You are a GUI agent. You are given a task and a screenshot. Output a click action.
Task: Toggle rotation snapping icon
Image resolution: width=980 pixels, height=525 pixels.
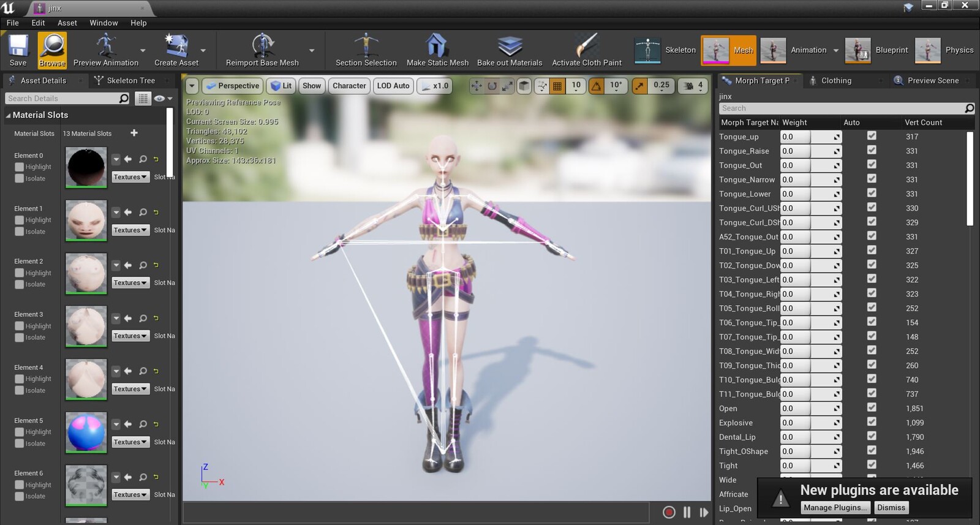click(597, 86)
